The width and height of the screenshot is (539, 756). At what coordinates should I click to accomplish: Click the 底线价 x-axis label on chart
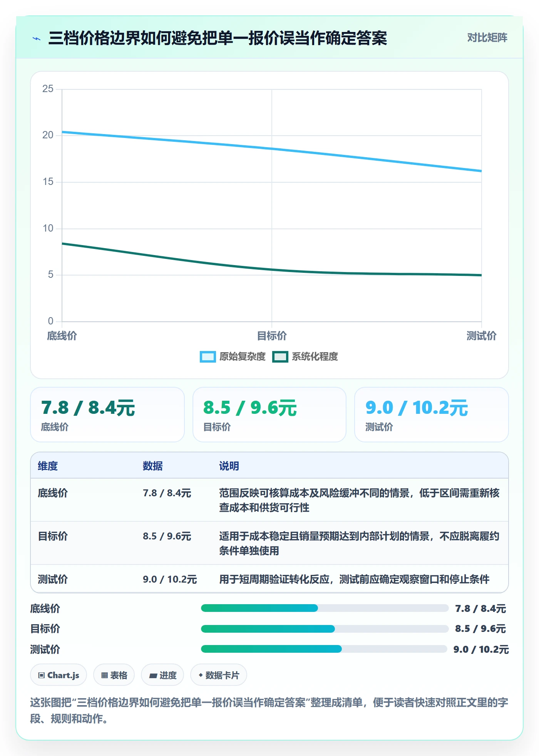pos(62,336)
